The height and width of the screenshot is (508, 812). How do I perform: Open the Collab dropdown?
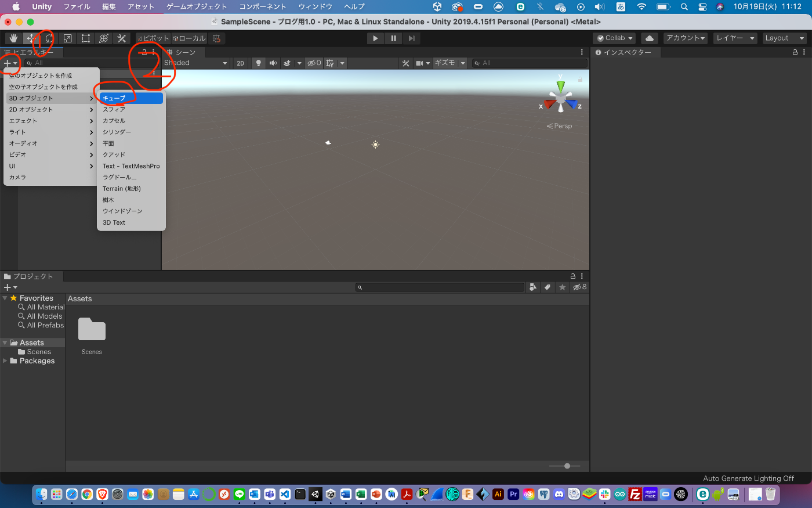(x=615, y=38)
